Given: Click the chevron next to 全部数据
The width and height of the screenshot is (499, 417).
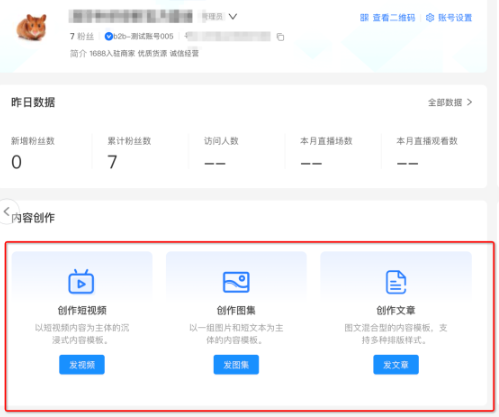Looking at the screenshot, I should click(x=470, y=102).
